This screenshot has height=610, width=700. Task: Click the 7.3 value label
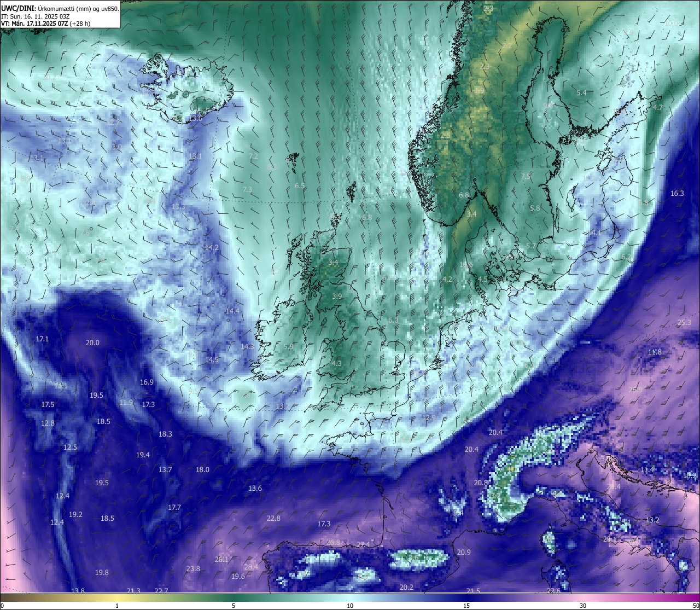(x=247, y=190)
